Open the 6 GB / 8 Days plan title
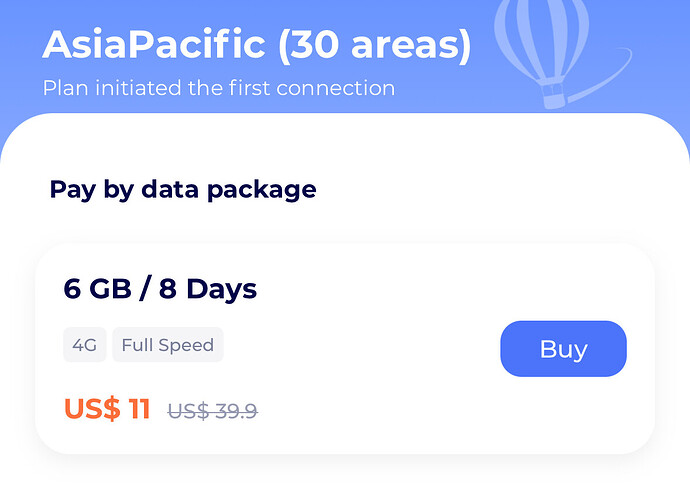This screenshot has width=690, height=487. pos(160,289)
